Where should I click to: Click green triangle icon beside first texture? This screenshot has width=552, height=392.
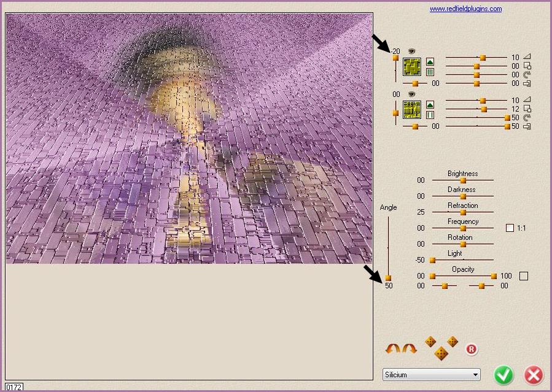[x=430, y=62]
